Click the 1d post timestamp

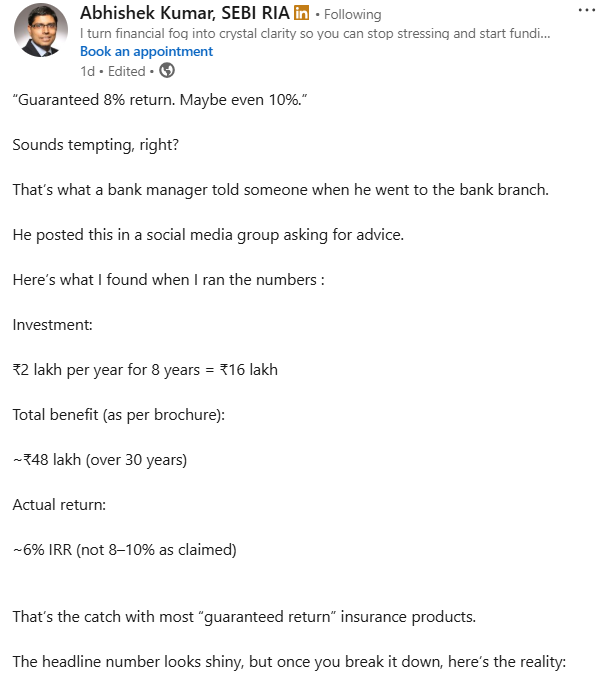tap(87, 71)
